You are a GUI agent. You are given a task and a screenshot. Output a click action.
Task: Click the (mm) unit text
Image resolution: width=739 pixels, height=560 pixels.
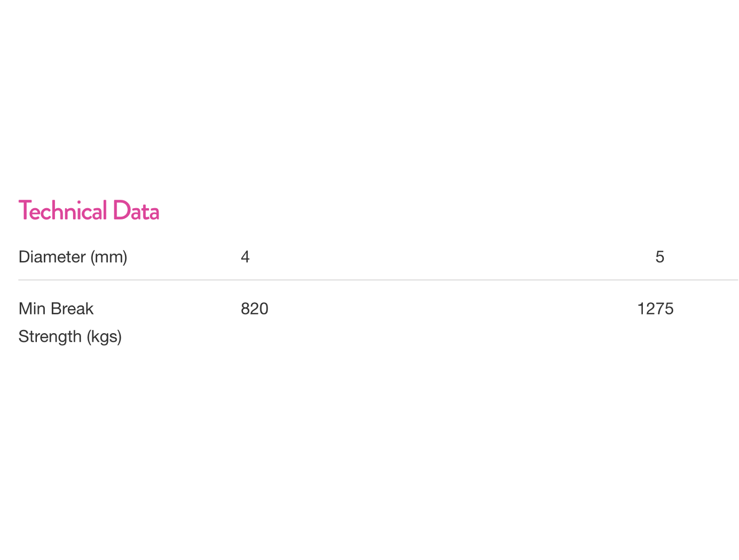click(109, 257)
